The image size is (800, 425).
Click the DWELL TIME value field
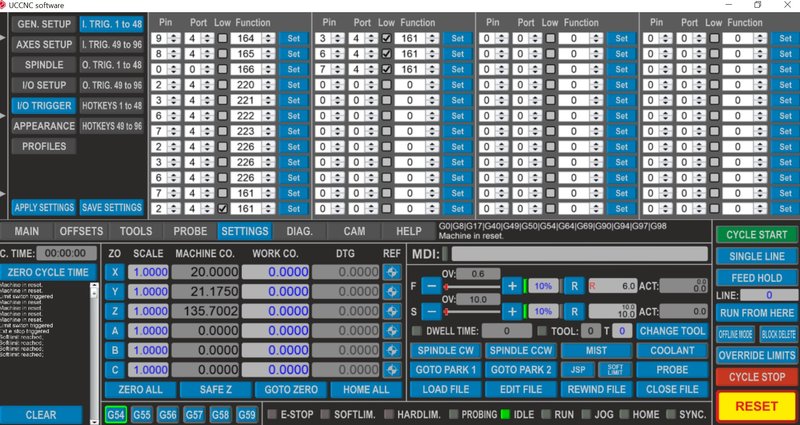pos(507,331)
